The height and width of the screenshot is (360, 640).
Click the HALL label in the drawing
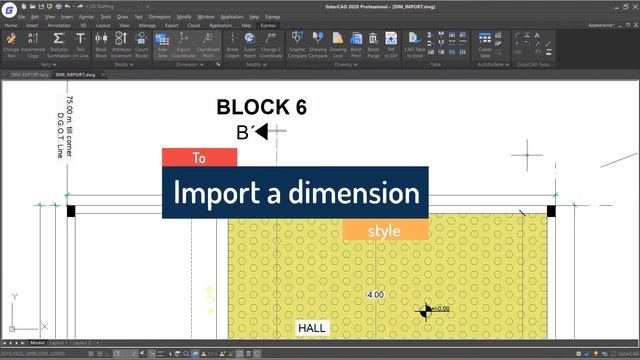coord(312,328)
